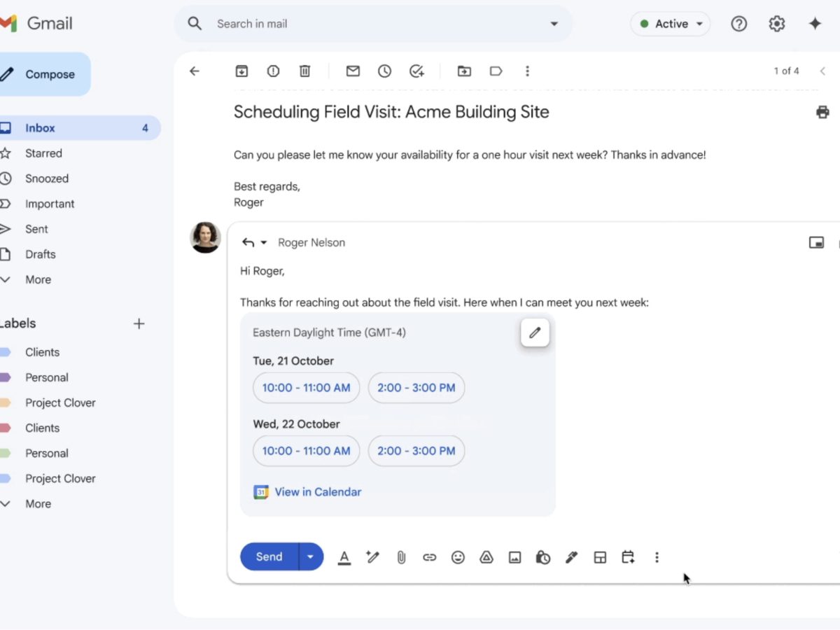840x630 pixels.
Task: Insert emoji in the reply
Action: tap(458, 557)
